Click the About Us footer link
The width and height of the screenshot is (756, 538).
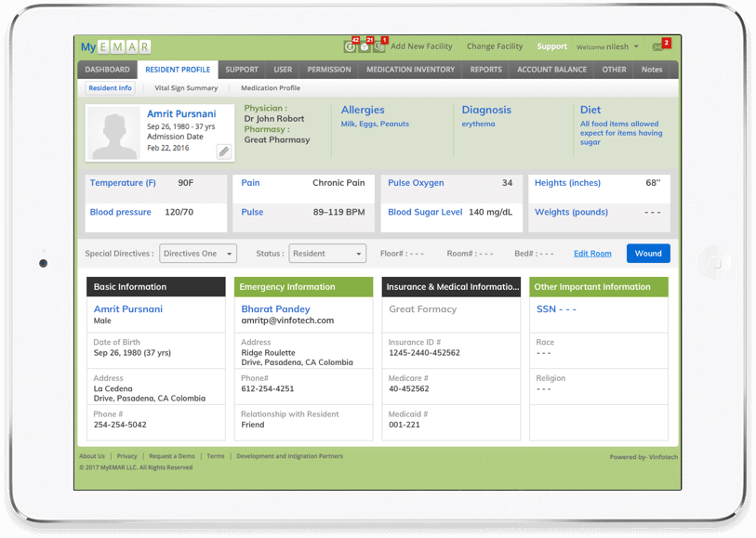coord(92,456)
